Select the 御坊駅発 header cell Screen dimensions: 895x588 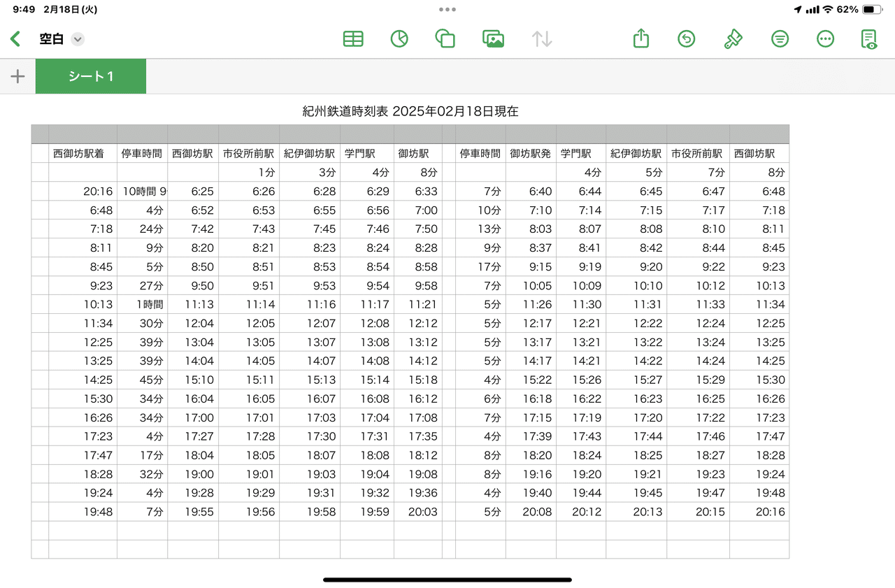click(531, 153)
